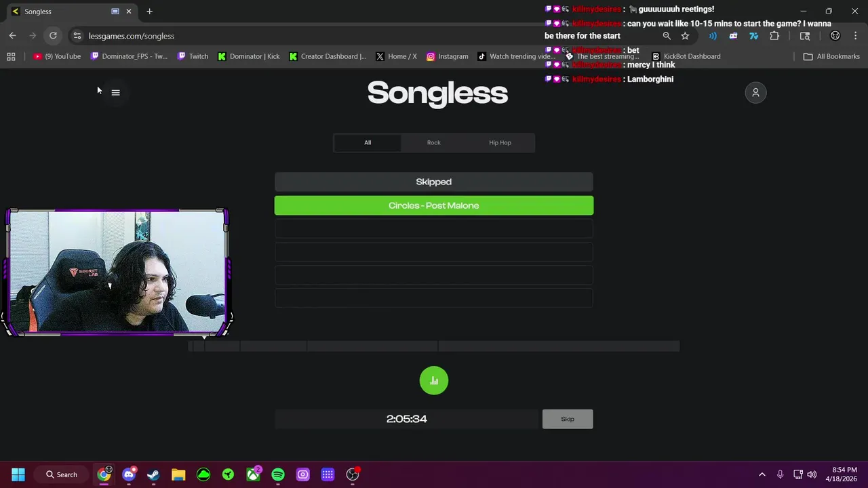Screen dimensions: 868x488
Task: Open the Twitch bookmark
Action: (193, 56)
